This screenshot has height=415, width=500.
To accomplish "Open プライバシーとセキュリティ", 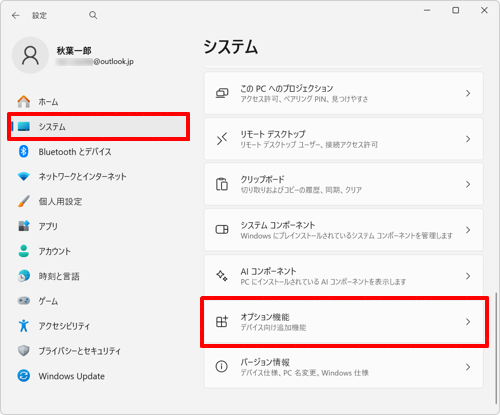I will pyautogui.click(x=99, y=350).
